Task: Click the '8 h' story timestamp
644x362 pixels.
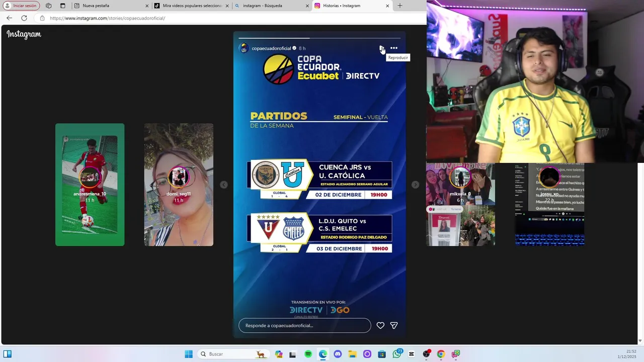Action: click(x=302, y=48)
